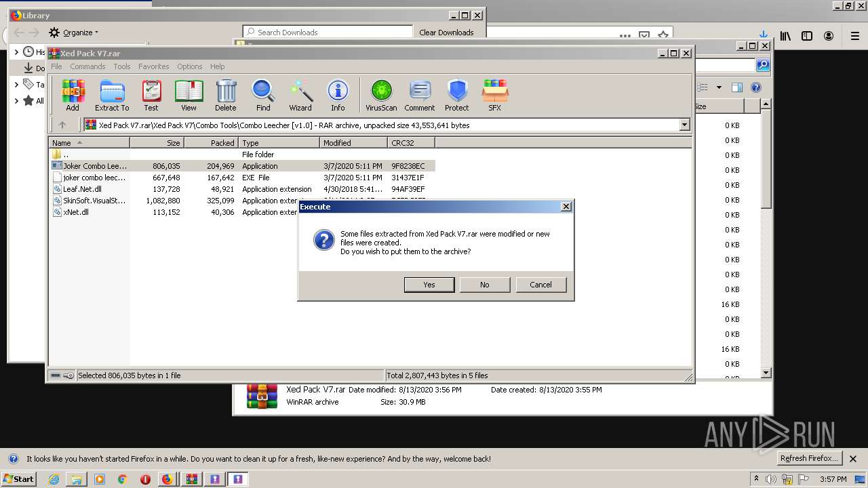Viewport: 868px width, 488px height.
Task: Sort file list by CRC32 column
Action: tap(411, 143)
